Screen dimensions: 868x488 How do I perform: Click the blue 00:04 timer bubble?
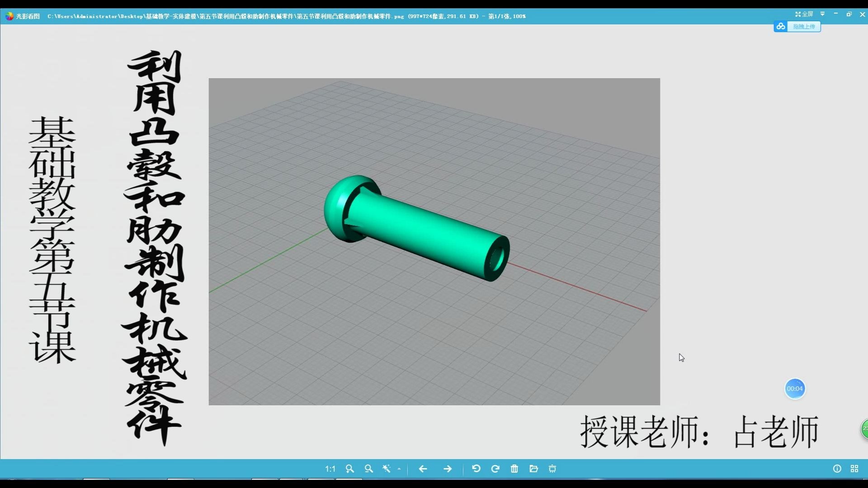[795, 389]
